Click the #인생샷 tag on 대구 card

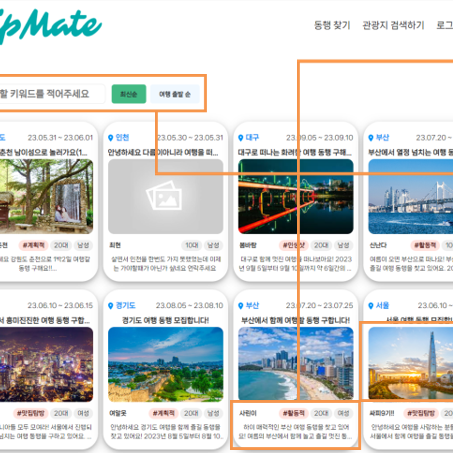[x=294, y=245]
